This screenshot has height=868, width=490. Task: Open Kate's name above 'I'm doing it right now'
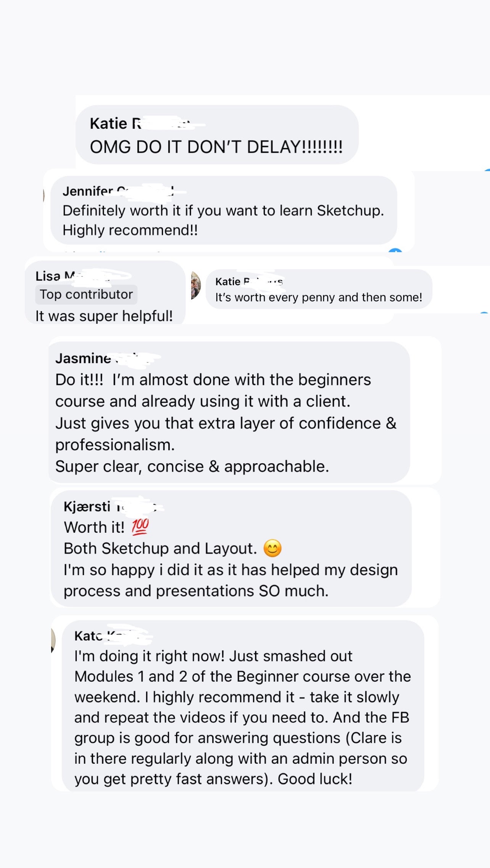(x=89, y=636)
